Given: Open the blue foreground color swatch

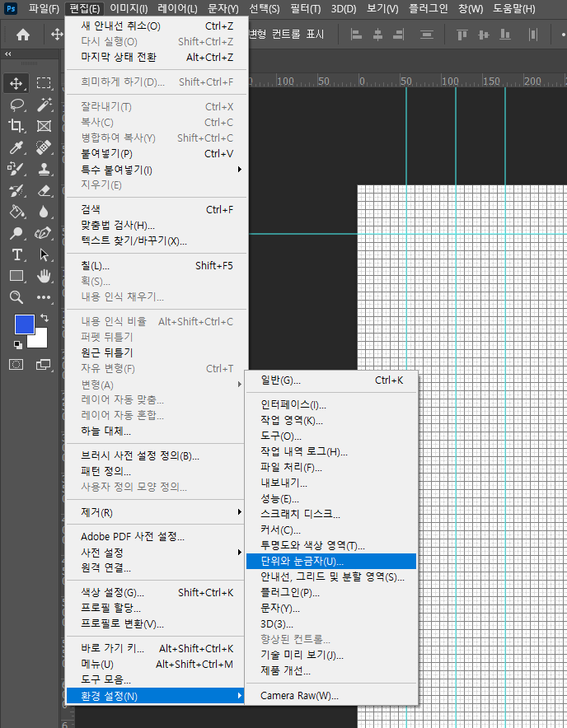Looking at the screenshot, I should 24,324.
